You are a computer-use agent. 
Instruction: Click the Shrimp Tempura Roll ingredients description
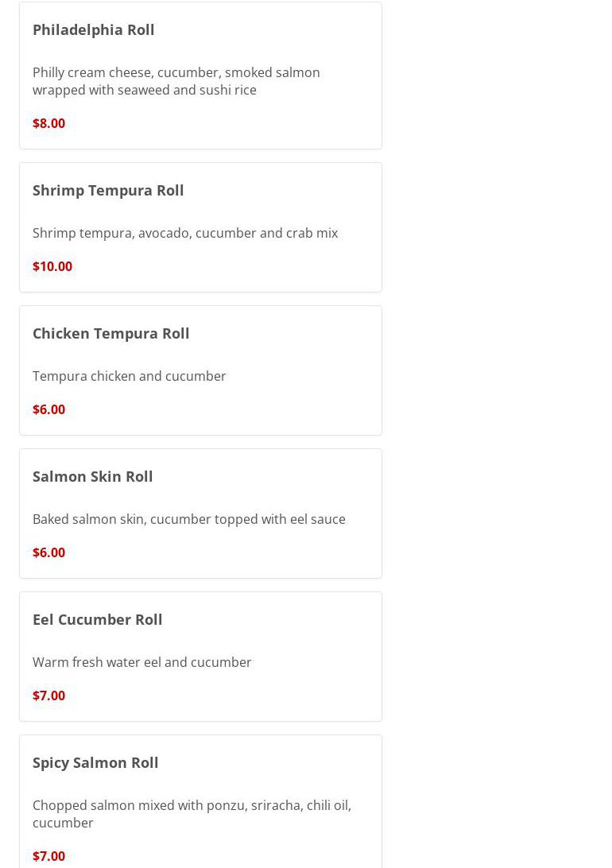click(x=184, y=233)
